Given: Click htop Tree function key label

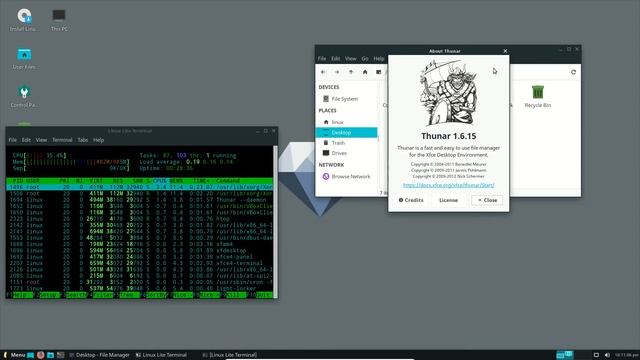Looking at the screenshot, I should pyautogui.click(x=129, y=295).
